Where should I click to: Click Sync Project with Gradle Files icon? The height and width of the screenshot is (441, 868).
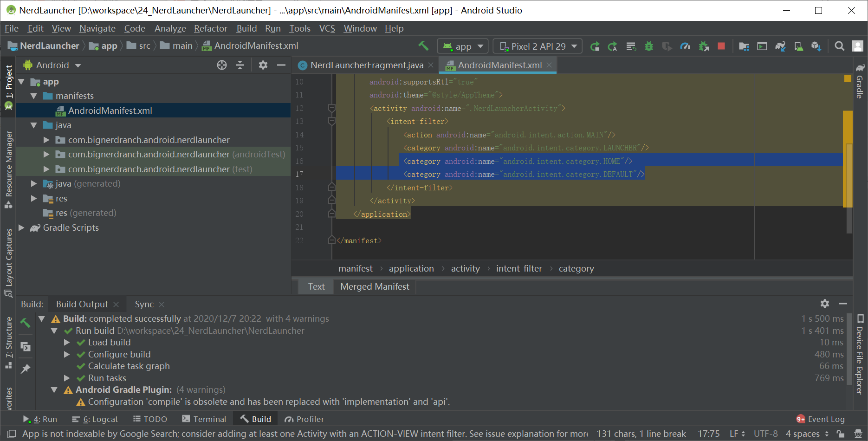(x=780, y=46)
